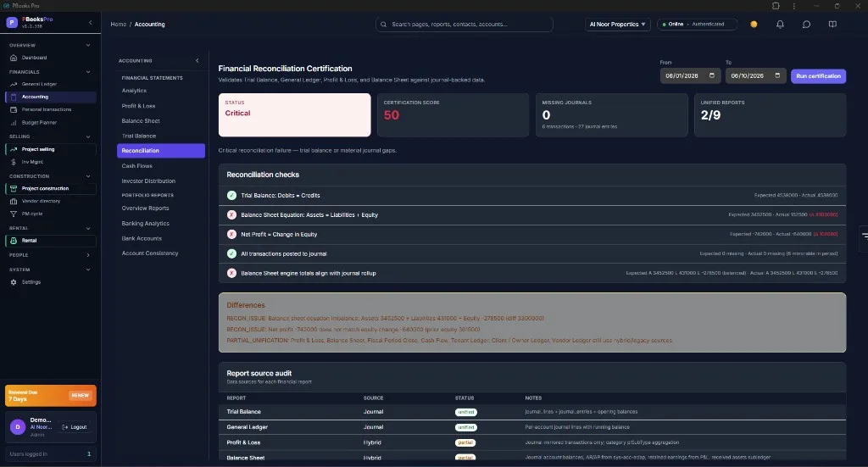Image resolution: width=868 pixels, height=467 pixels.
Task: Open Project construction from the sidebar
Action: [x=50, y=189]
